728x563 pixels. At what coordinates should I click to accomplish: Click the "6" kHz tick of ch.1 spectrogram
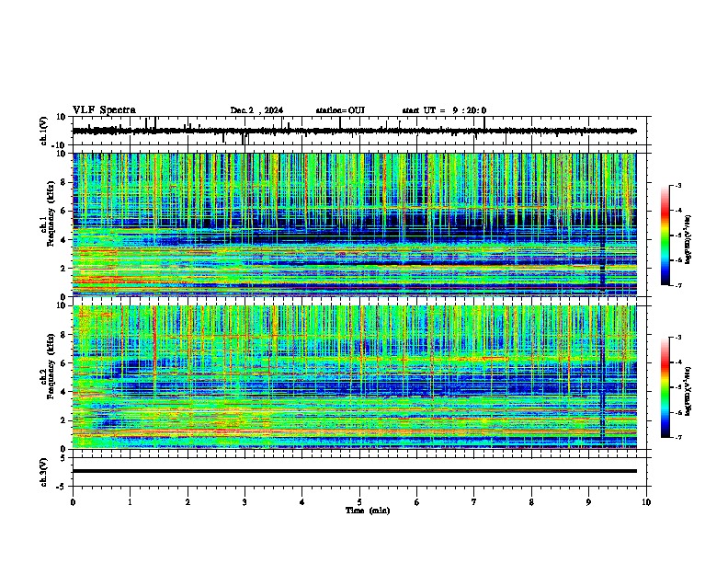[x=63, y=211]
